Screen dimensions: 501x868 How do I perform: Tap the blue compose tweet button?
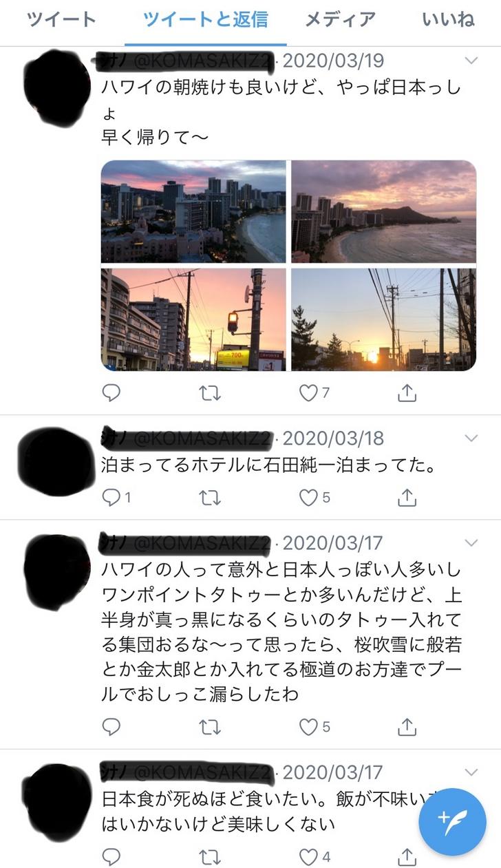click(453, 821)
